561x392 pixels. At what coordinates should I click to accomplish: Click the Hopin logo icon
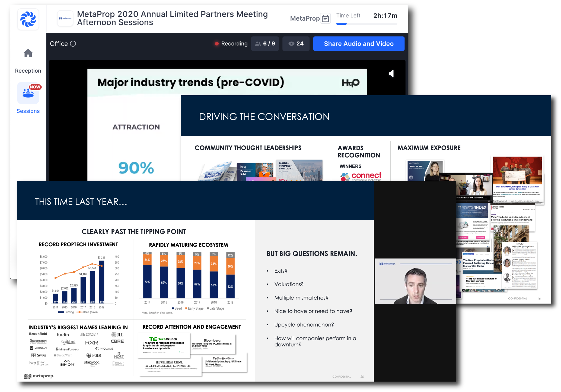click(x=28, y=19)
